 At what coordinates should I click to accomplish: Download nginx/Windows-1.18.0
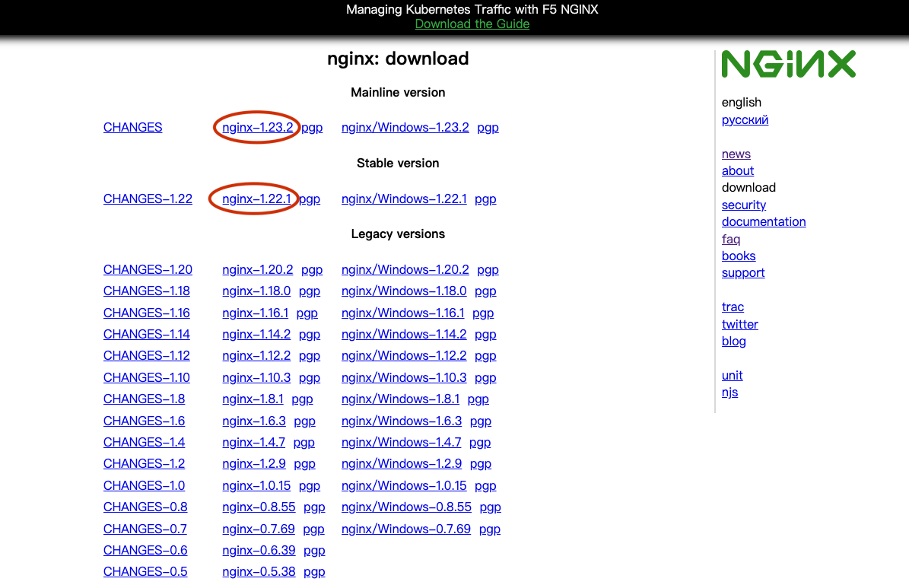[404, 291]
